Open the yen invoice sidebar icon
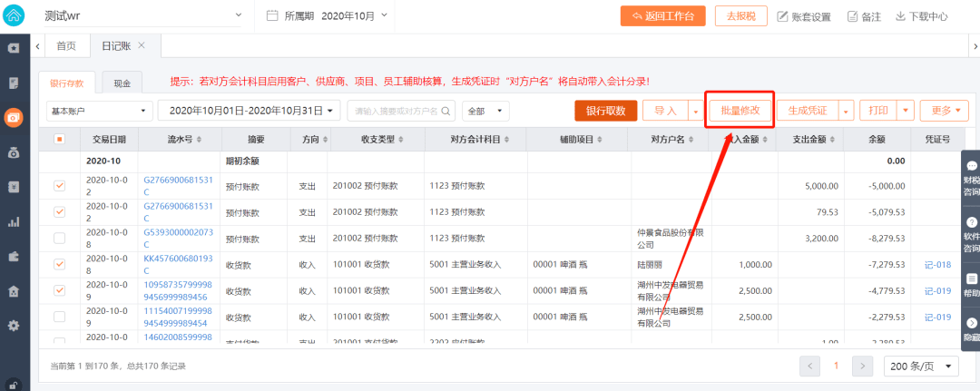This screenshot has height=391, width=980. (14, 186)
